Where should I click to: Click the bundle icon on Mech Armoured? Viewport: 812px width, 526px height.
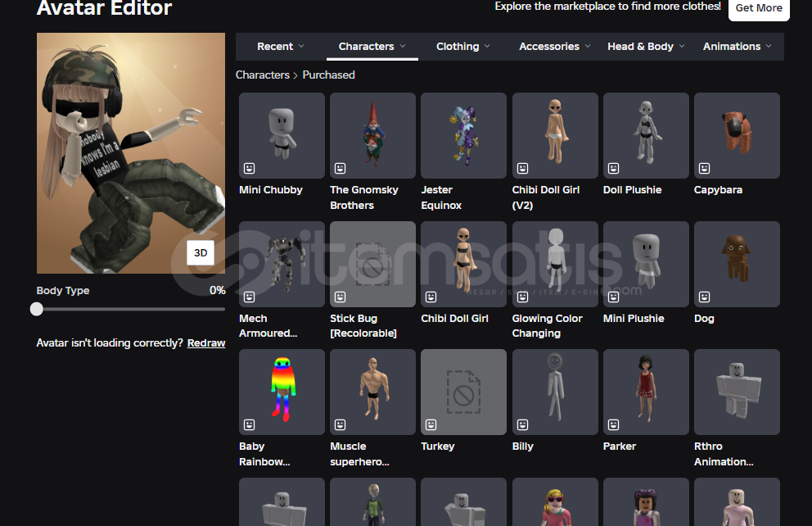pos(249,297)
